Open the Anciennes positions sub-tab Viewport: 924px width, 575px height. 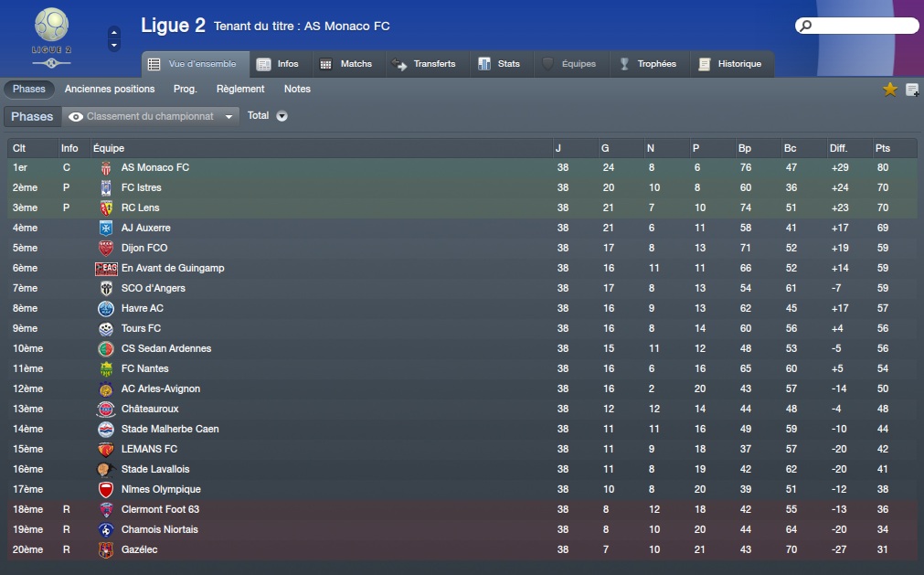tap(110, 89)
